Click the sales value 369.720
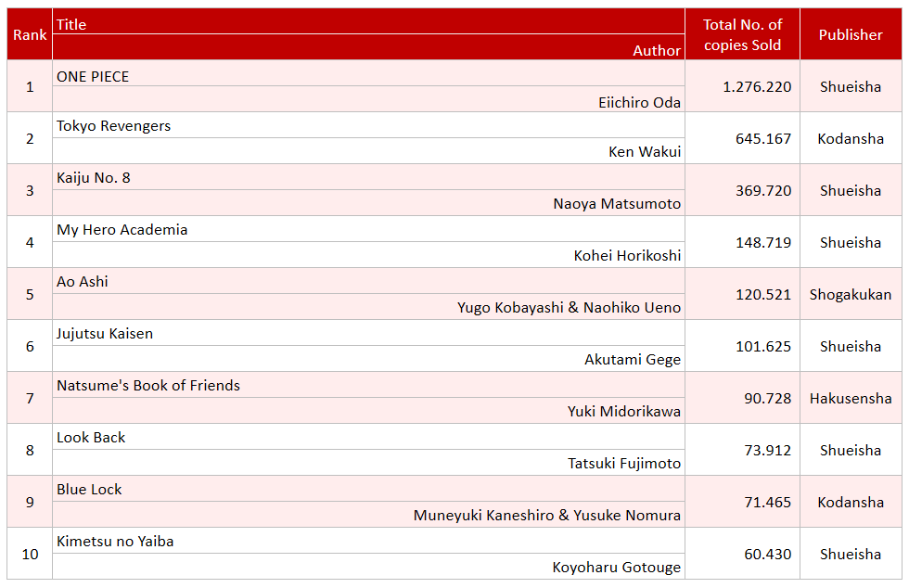The width and height of the screenshot is (909, 588). pos(762,191)
